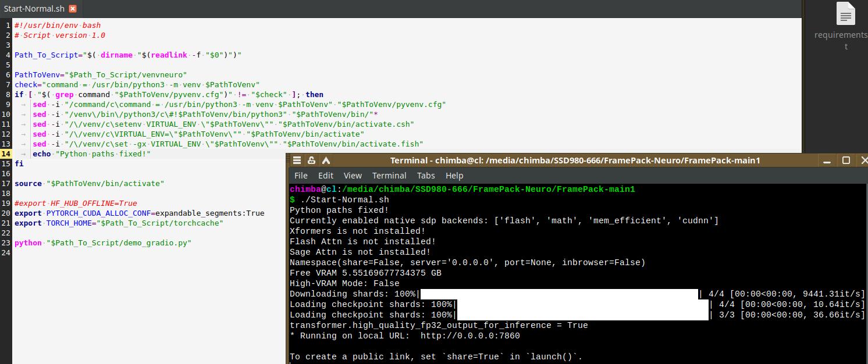Click line number 14 in editor gutter
This screenshot has width=868, height=364.
click(x=6, y=154)
